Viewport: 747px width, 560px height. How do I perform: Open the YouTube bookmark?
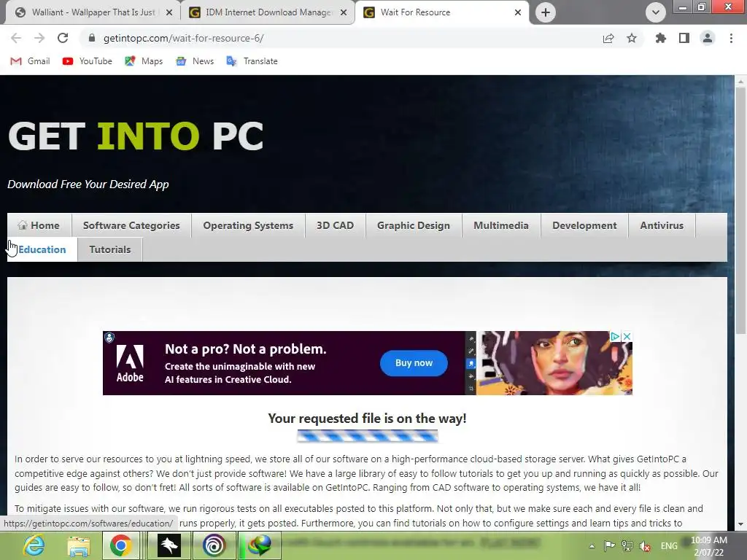pyautogui.click(x=88, y=61)
